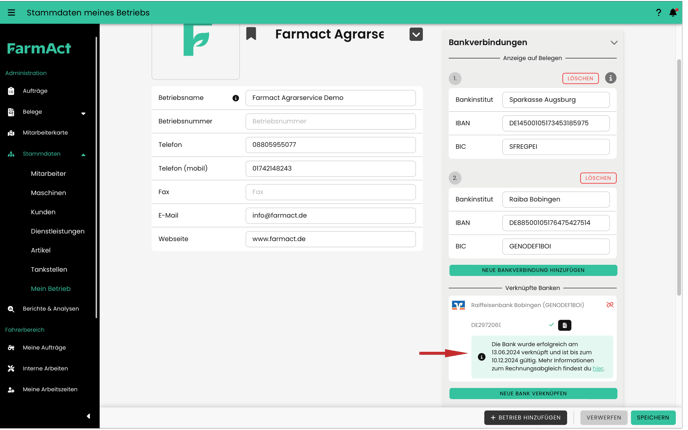Click the Berichte & Analysen magnifier icon
The image size is (688, 430).
click(11, 309)
